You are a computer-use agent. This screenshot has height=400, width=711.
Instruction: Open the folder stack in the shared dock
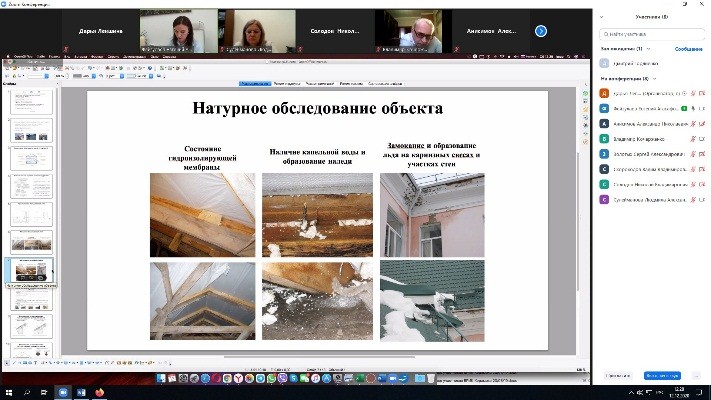(x=420, y=378)
